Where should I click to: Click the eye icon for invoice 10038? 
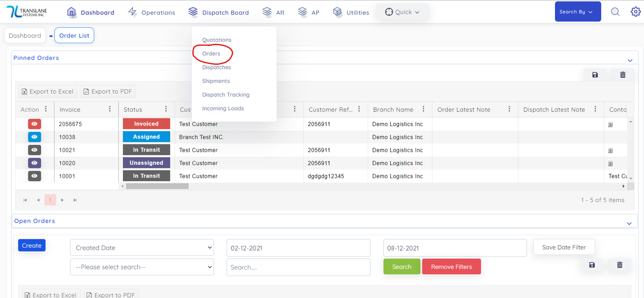point(34,137)
